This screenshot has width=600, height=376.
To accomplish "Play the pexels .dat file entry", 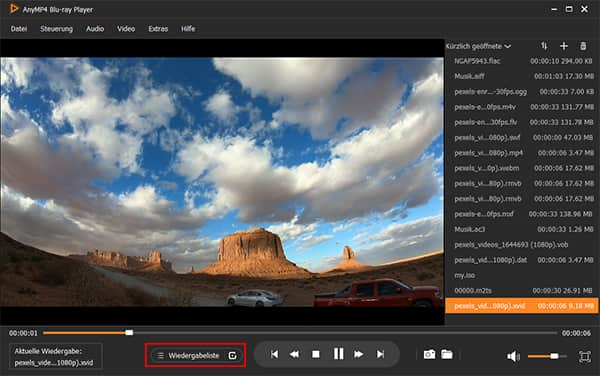I will [522, 260].
